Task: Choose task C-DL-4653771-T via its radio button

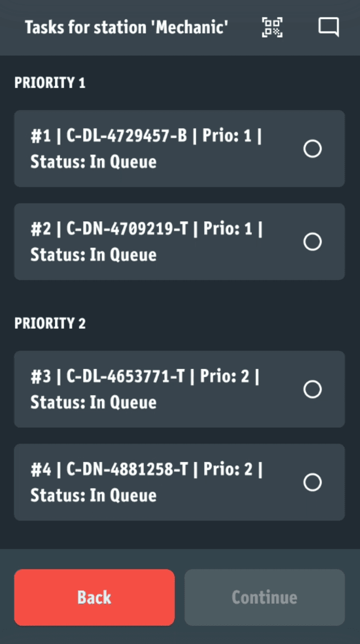Action: 312,389
